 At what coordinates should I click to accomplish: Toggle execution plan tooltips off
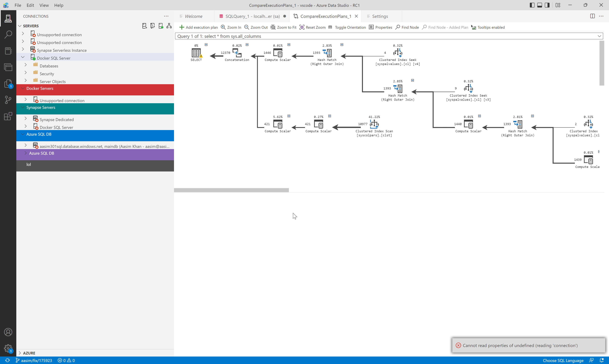pyautogui.click(x=488, y=27)
